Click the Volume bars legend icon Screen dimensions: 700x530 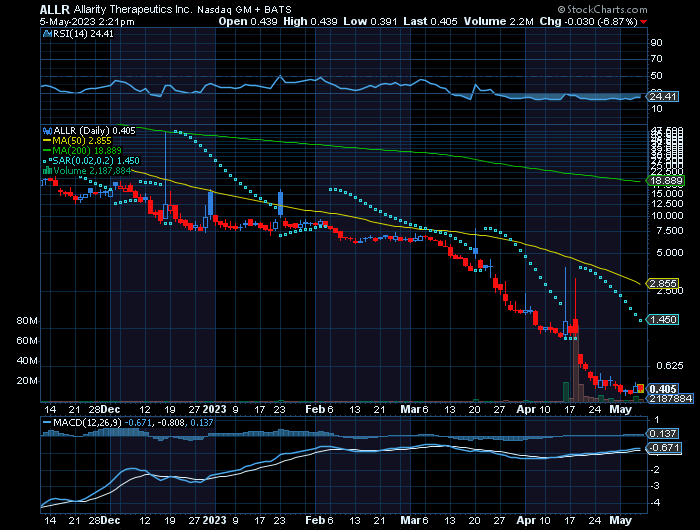point(47,171)
